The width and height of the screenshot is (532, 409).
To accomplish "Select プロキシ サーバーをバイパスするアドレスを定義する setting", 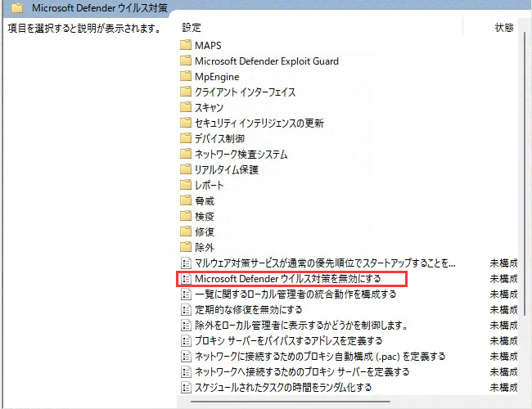I will click(x=289, y=340).
